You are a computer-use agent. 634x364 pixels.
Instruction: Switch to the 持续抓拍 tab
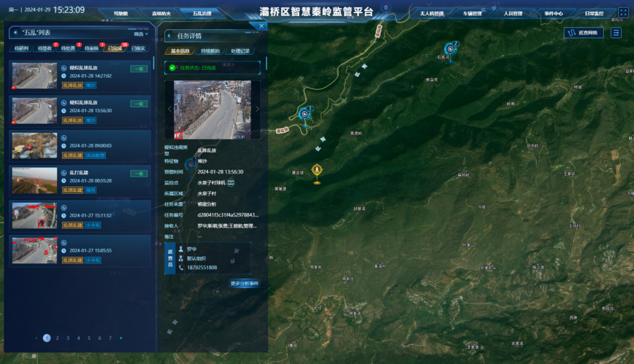[210, 51]
